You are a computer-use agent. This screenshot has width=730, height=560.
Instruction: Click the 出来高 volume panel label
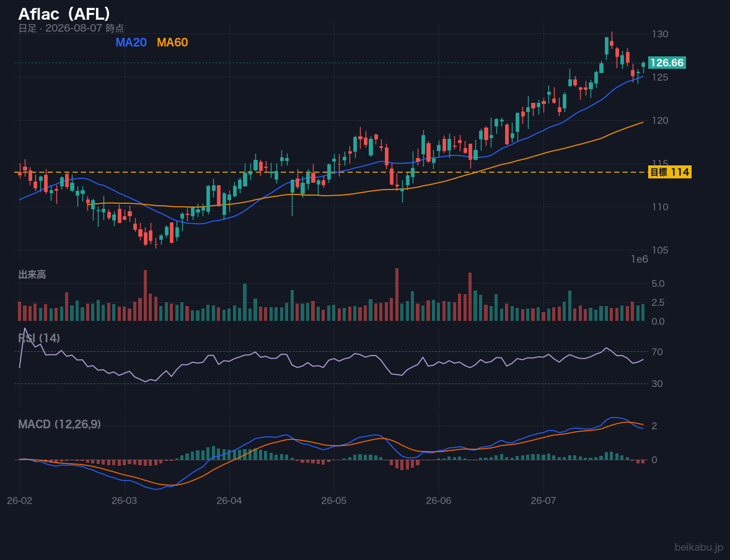pos(32,274)
